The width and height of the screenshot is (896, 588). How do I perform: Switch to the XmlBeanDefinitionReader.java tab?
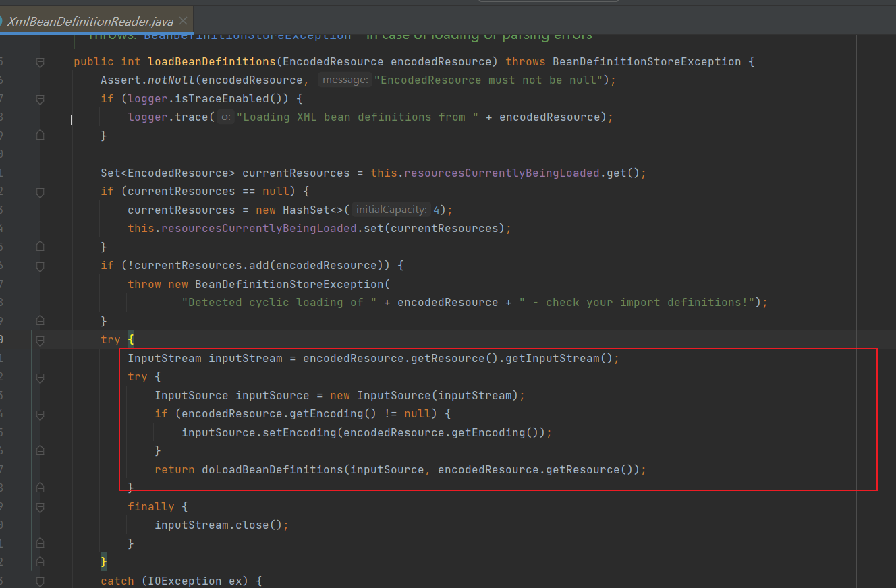click(x=90, y=21)
